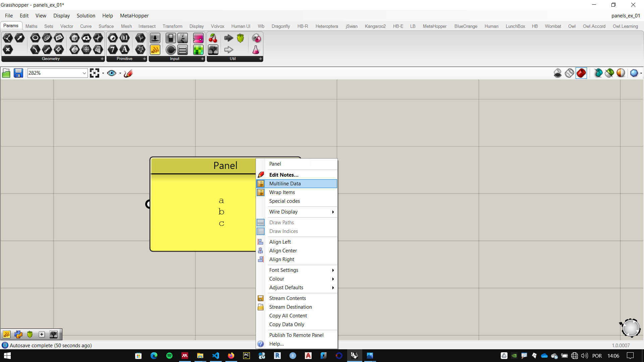Click Stream Contents option in context menu
Image resolution: width=644 pixels, height=362 pixels.
[287, 298]
